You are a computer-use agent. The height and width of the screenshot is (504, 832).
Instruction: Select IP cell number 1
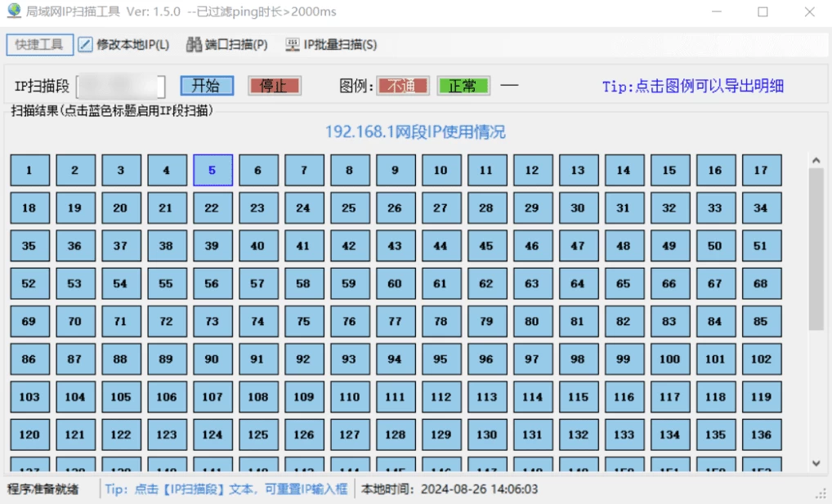point(29,171)
